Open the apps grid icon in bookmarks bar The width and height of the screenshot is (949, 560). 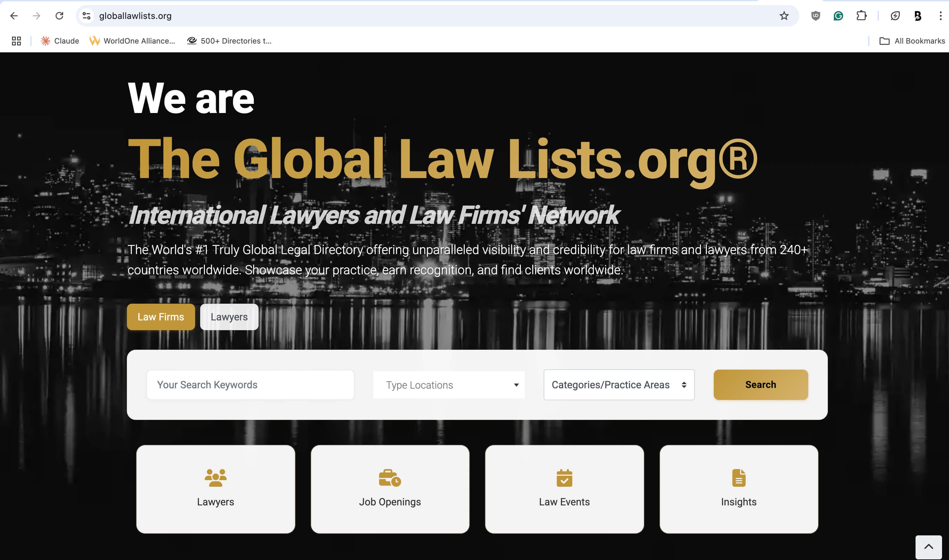[16, 41]
